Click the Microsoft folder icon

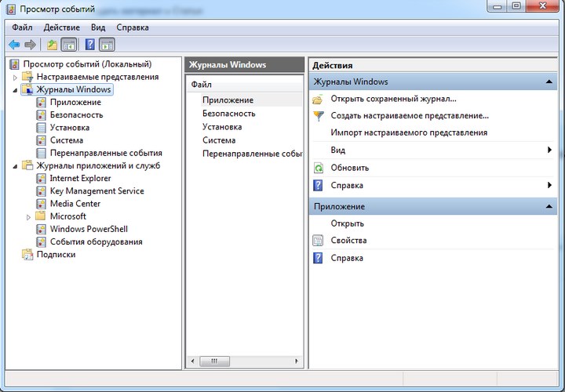tap(40, 216)
